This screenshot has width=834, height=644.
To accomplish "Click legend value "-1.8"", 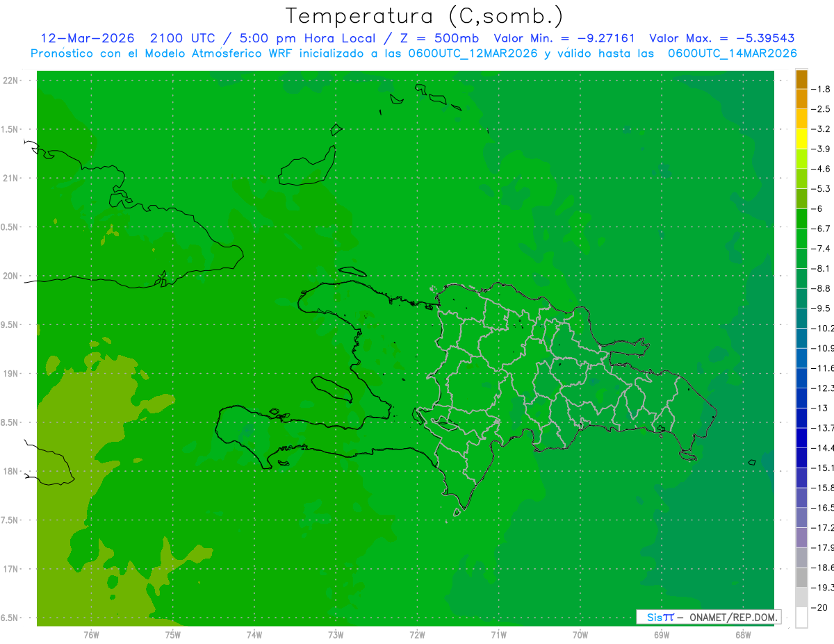I will point(822,89).
